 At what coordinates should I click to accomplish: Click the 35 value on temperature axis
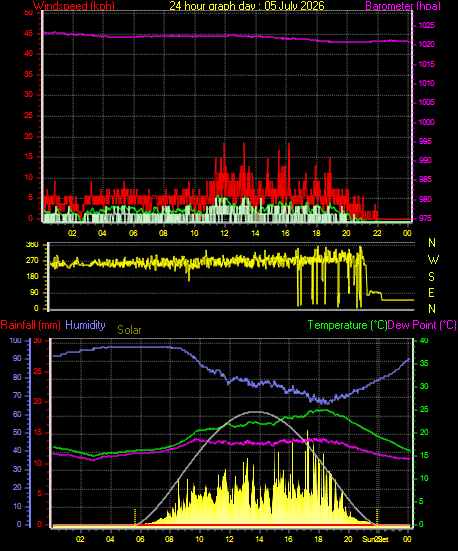(424, 363)
